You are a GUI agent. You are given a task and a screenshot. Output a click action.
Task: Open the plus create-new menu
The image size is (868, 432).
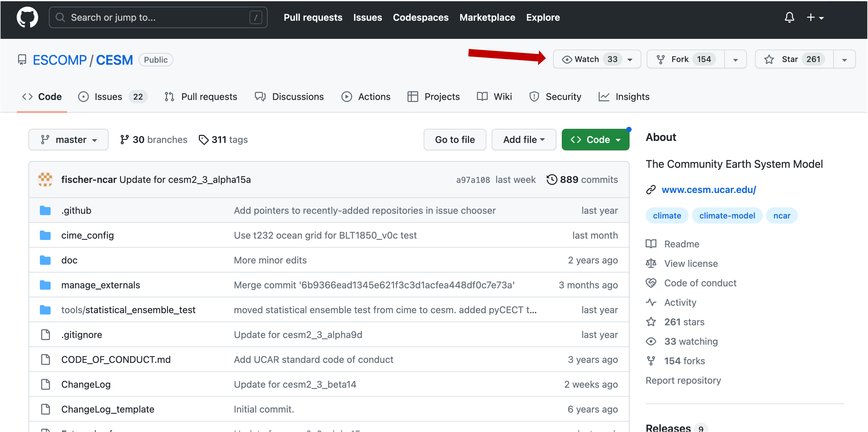pyautogui.click(x=815, y=17)
